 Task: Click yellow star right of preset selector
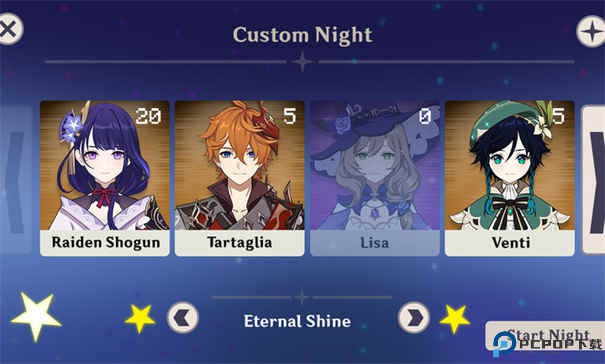click(x=455, y=318)
